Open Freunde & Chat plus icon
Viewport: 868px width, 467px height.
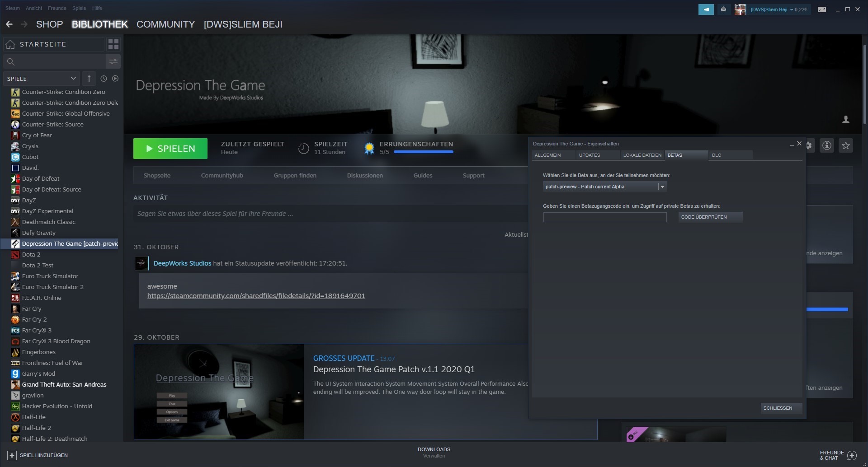pyautogui.click(x=852, y=455)
